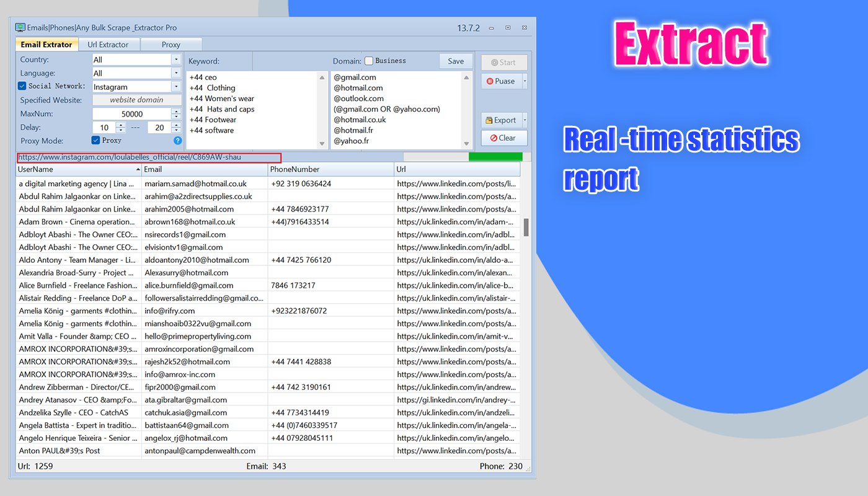The image size is (868, 496).
Task: Sort the table by Email column header
Action: point(205,169)
